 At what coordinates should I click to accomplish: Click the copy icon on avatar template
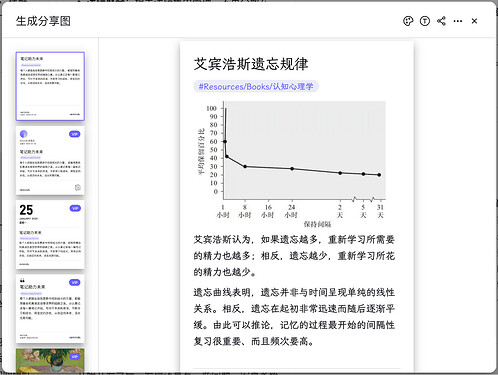click(x=78, y=187)
